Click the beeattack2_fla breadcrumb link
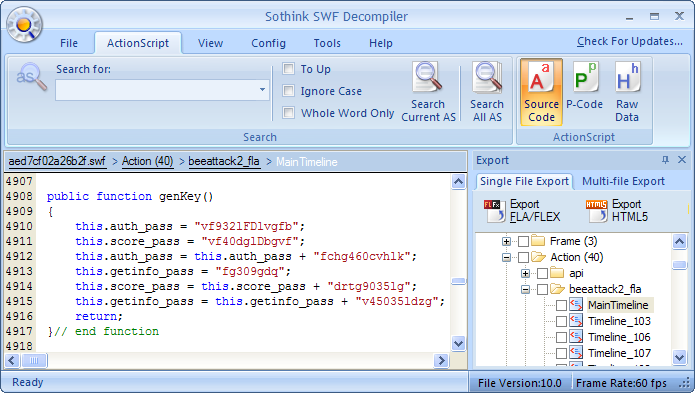Viewport: 695px width, 393px height. tap(224, 161)
